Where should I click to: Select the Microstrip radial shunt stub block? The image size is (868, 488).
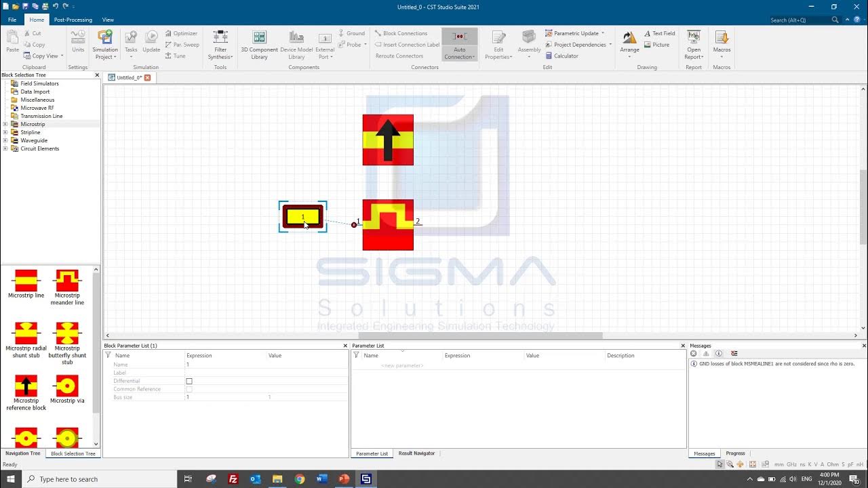tap(26, 340)
